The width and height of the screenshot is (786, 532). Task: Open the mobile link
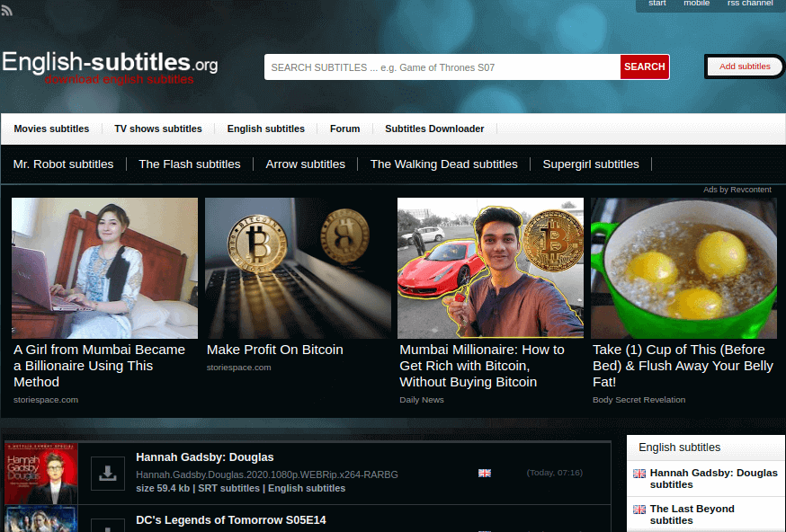(x=696, y=3)
